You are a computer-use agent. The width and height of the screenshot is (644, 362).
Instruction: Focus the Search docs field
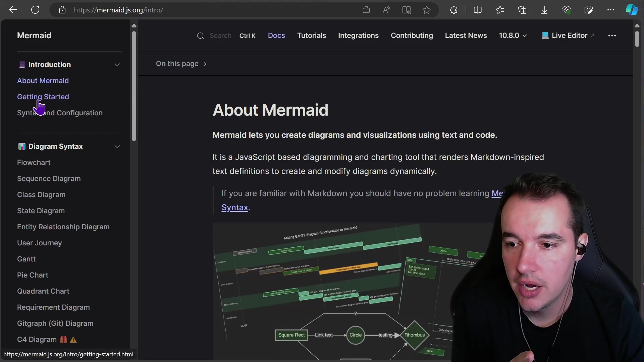tap(226, 36)
